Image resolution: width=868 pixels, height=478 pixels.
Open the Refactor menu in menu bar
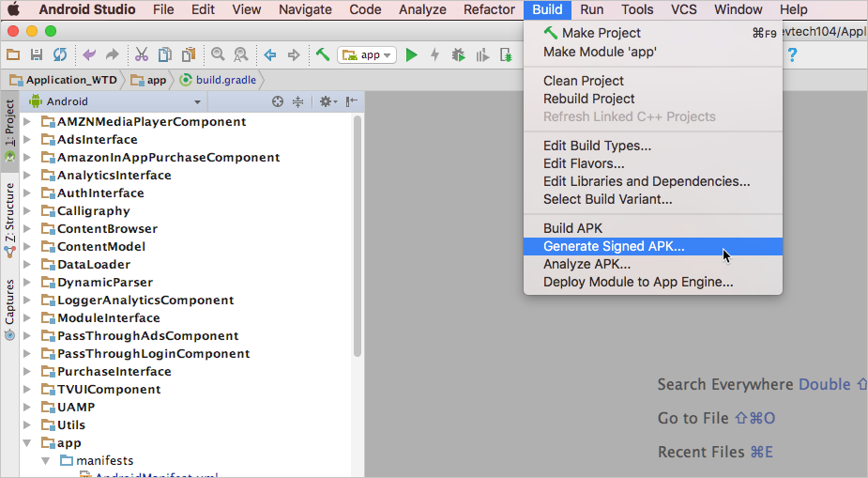coord(489,9)
